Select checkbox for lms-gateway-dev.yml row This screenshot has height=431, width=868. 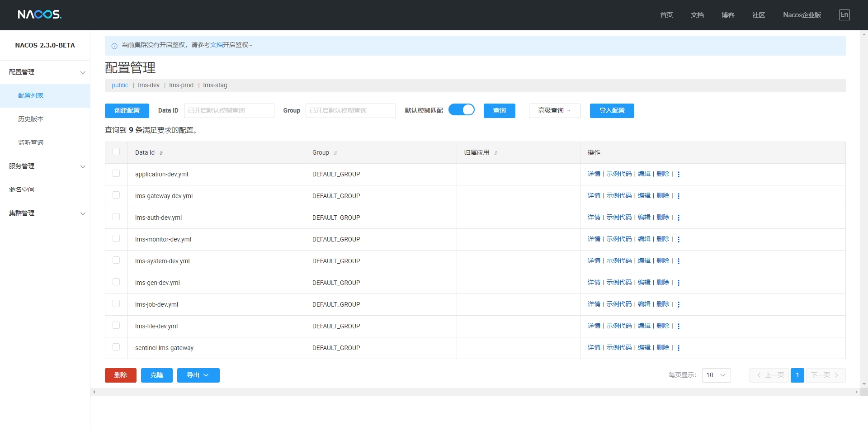tap(116, 195)
